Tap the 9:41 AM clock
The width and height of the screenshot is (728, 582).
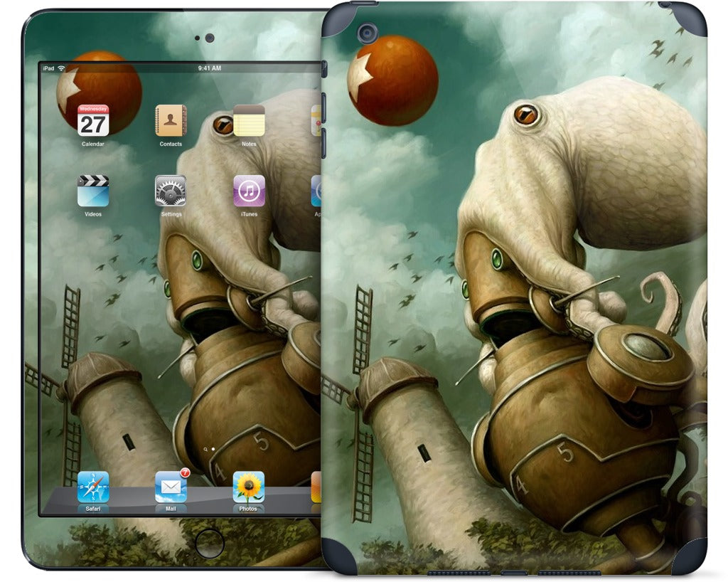[x=210, y=68]
